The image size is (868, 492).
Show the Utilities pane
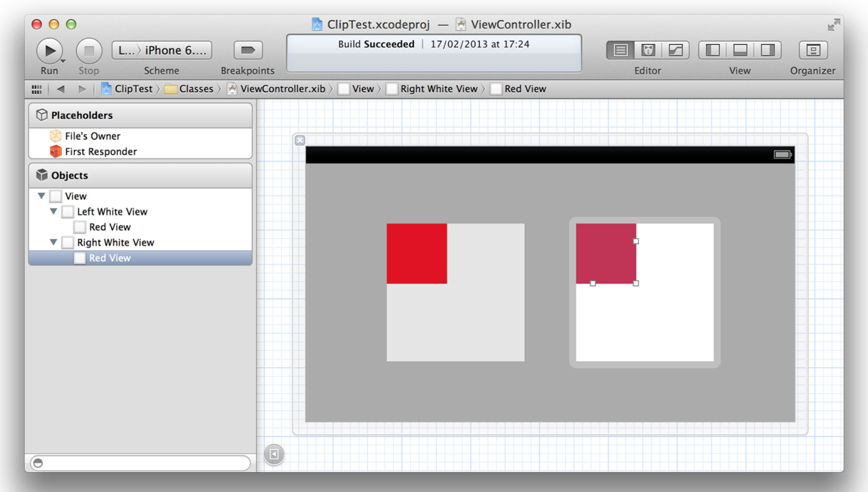767,50
